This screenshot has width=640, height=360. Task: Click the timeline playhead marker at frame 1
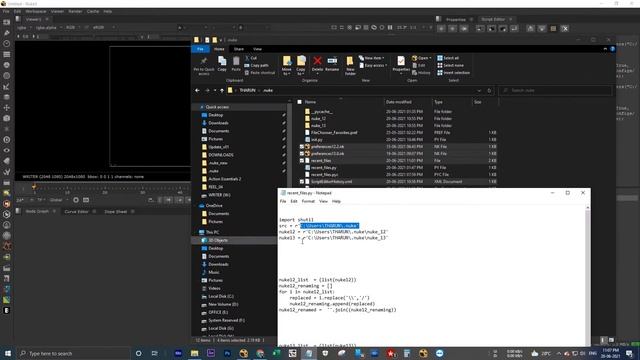[34, 187]
